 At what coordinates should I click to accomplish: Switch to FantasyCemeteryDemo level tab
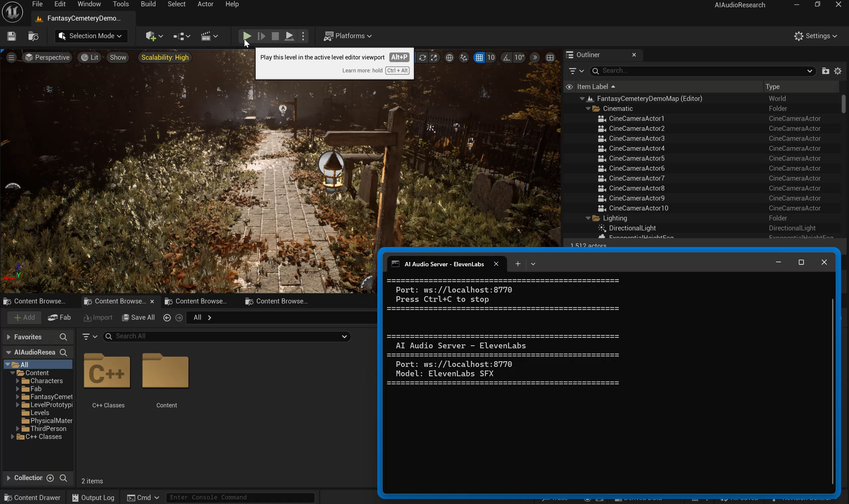83,18
